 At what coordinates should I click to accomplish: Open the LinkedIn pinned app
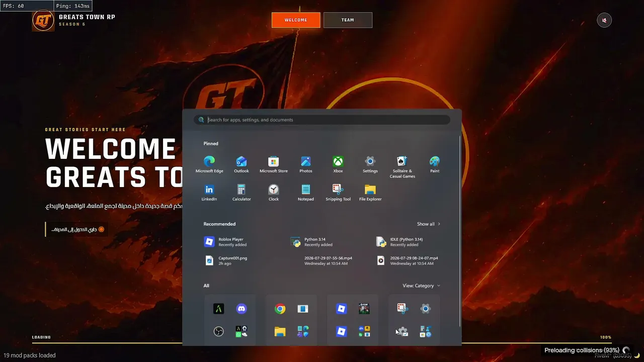[x=209, y=193]
